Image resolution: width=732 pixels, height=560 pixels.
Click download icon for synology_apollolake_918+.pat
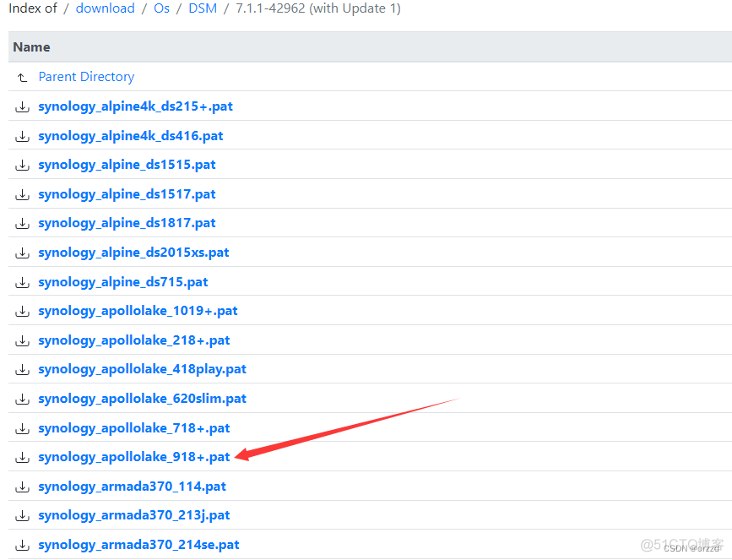[23, 457]
